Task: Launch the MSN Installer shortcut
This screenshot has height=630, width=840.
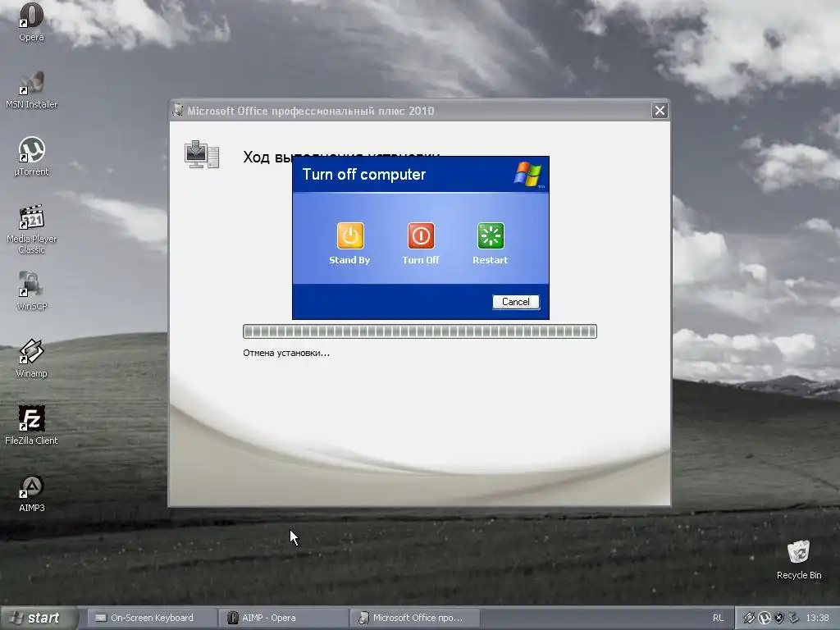Action: point(31,89)
